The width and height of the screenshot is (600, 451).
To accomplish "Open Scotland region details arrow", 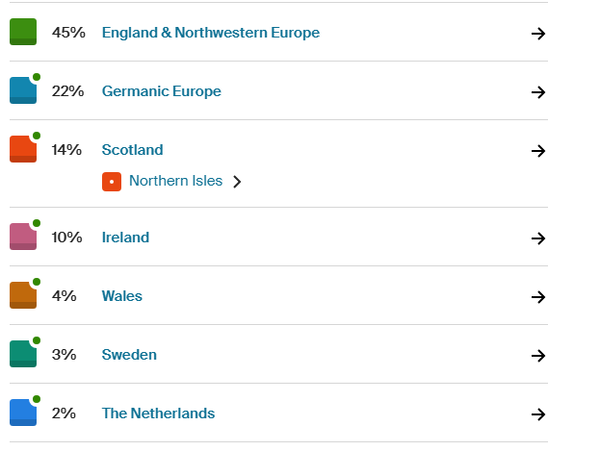I will point(538,151).
